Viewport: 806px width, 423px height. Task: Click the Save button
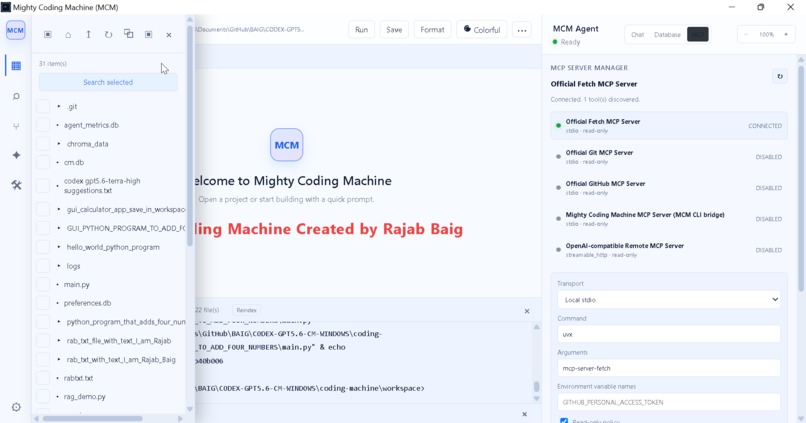(394, 30)
